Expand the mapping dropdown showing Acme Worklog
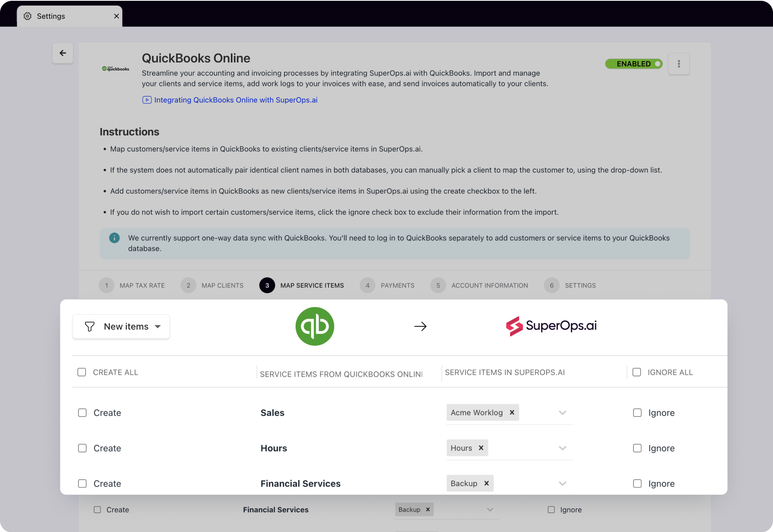 point(563,412)
